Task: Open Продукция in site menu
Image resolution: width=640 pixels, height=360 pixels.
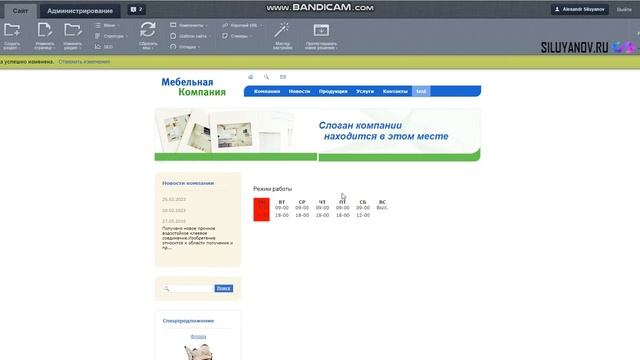Action: coord(333,91)
